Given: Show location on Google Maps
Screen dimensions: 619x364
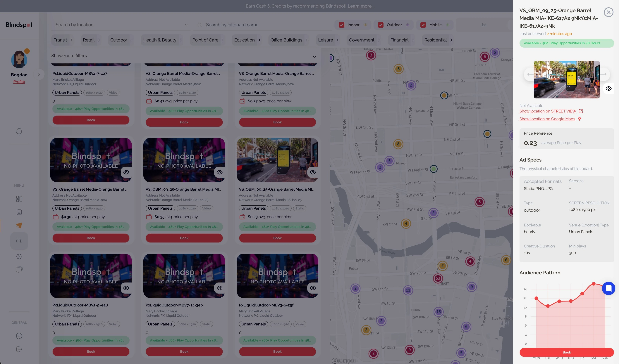Looking at the screenshot, I should click(547, 119).
